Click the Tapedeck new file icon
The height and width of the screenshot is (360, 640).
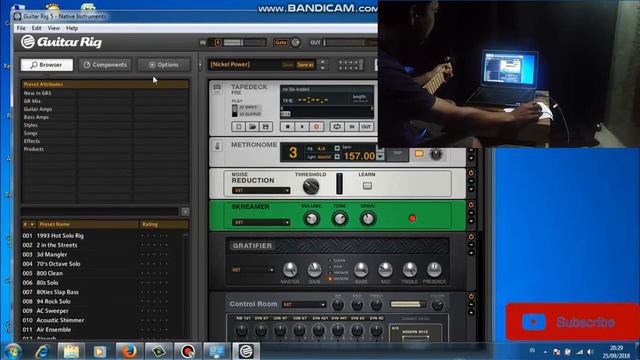[239, 127]
